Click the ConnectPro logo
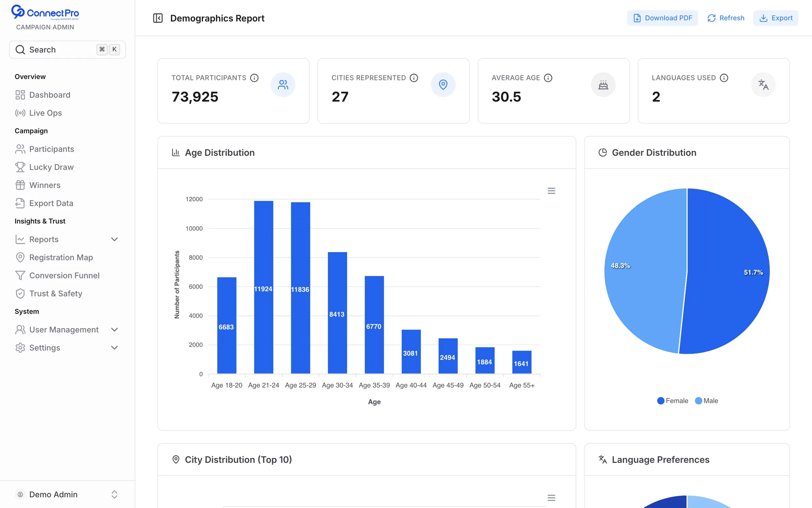This screenshot has height=508, width=812. coord(45,13)
